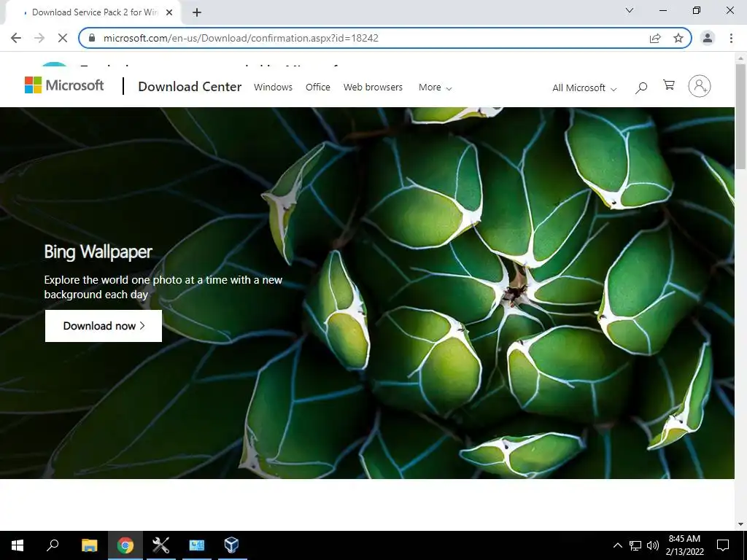Click the page vertical scrollbar thumb
The image size is (747, 560).
click(741, 116)
